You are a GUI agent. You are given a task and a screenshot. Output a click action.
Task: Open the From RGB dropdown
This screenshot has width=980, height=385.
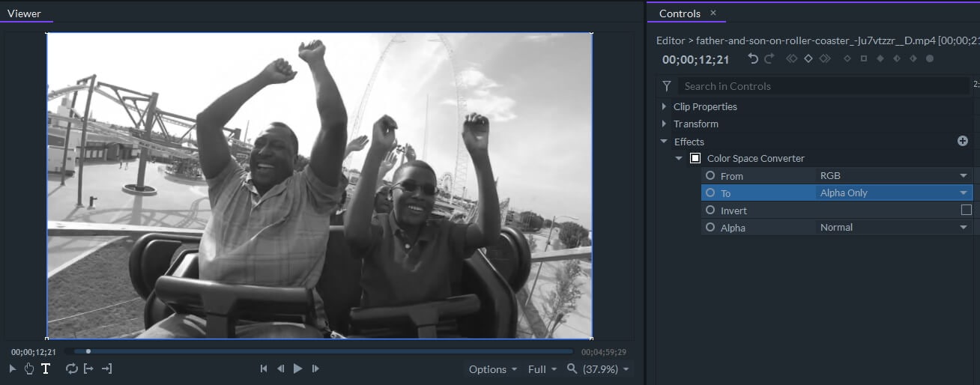[893, 175]
